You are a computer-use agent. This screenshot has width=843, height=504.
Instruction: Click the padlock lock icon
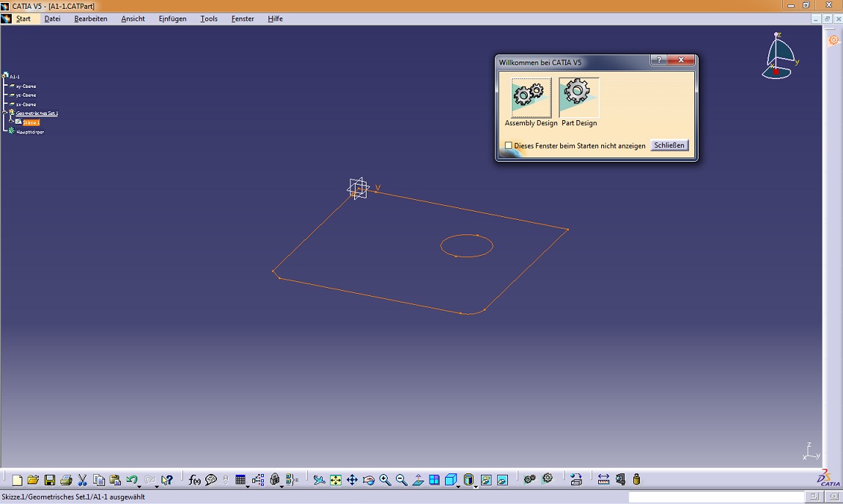[275, 479]
